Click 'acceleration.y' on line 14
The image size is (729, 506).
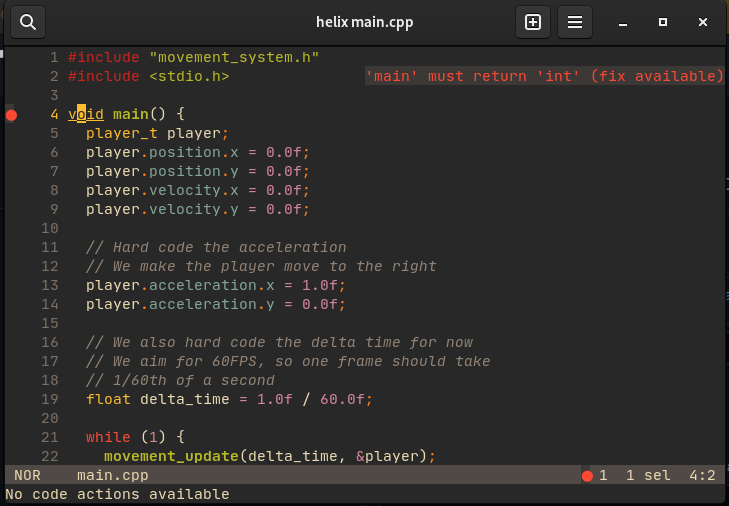coord(212,304)
